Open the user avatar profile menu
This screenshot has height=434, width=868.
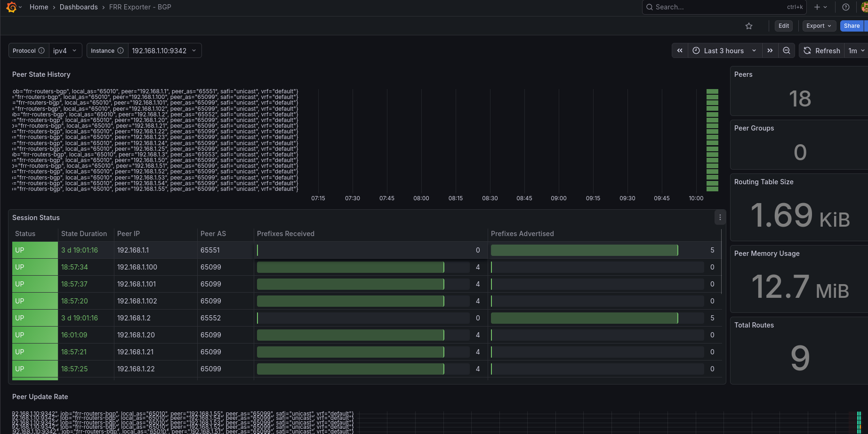tap(864, 7)
